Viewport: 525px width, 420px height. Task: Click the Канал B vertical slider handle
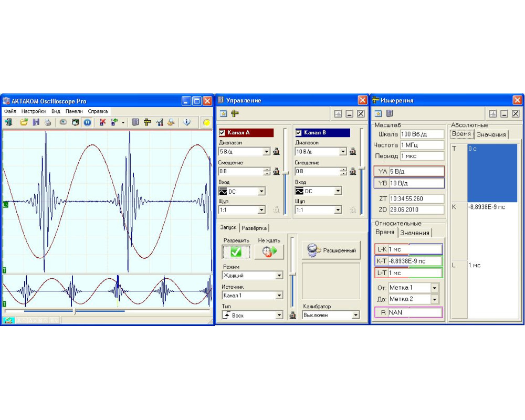tap(362, 168)
